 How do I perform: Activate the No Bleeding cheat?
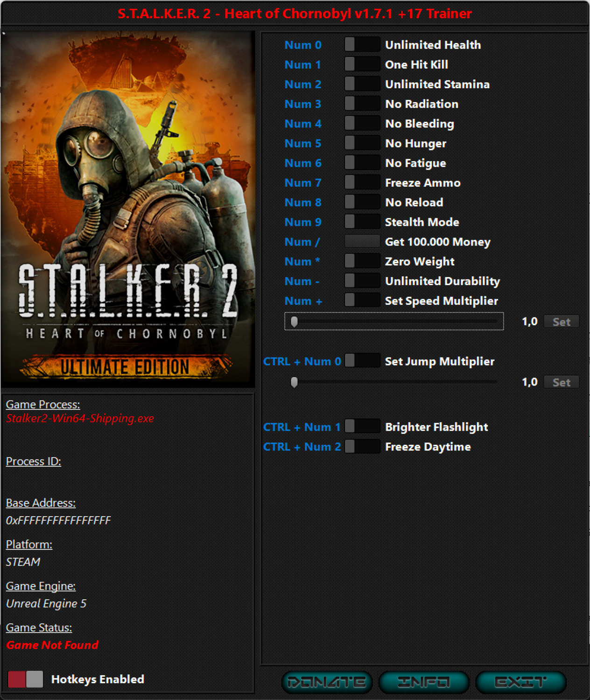(362, 123)
